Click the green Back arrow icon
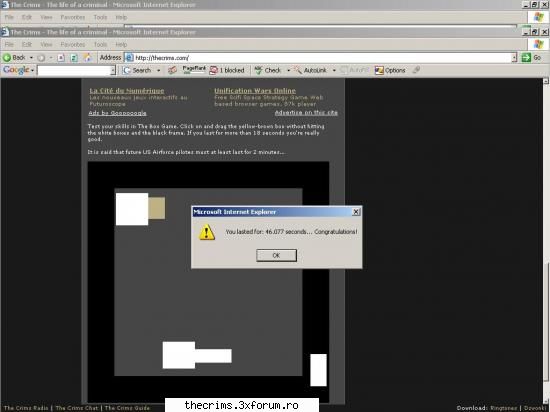The width and height of the screenshot is (550, 412). click(x=7, y=58)
